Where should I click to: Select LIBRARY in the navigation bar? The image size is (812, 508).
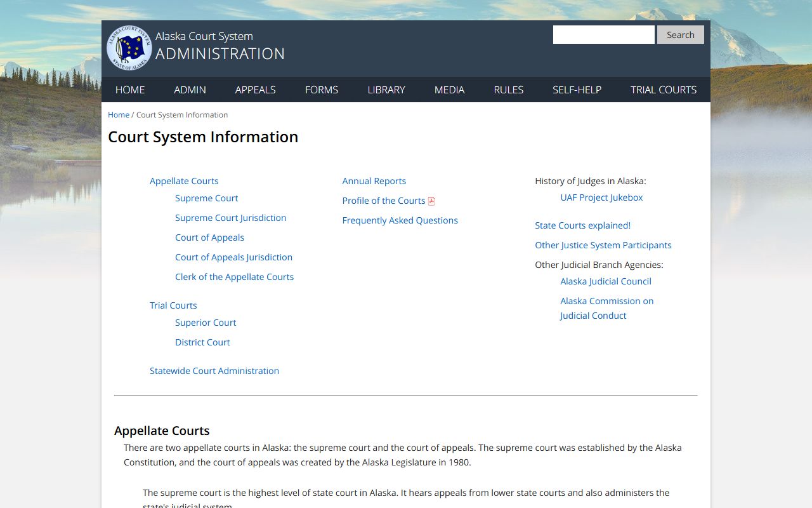click(x=386, y=90)
